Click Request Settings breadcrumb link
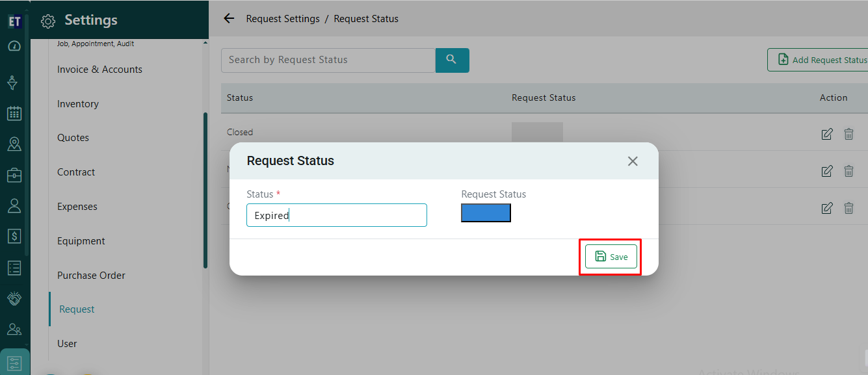868x375 pixels. pos(283,19)
